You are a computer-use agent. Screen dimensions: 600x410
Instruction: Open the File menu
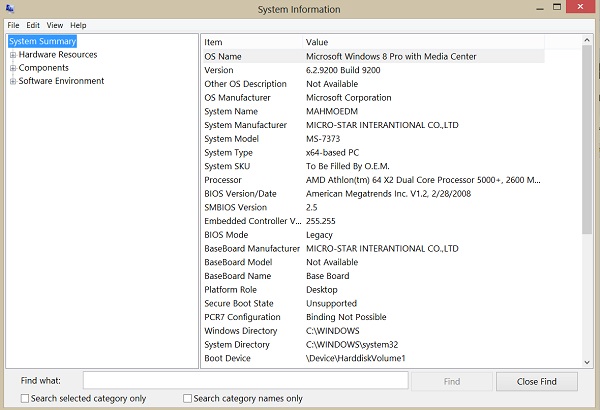[x=13, y=25]
